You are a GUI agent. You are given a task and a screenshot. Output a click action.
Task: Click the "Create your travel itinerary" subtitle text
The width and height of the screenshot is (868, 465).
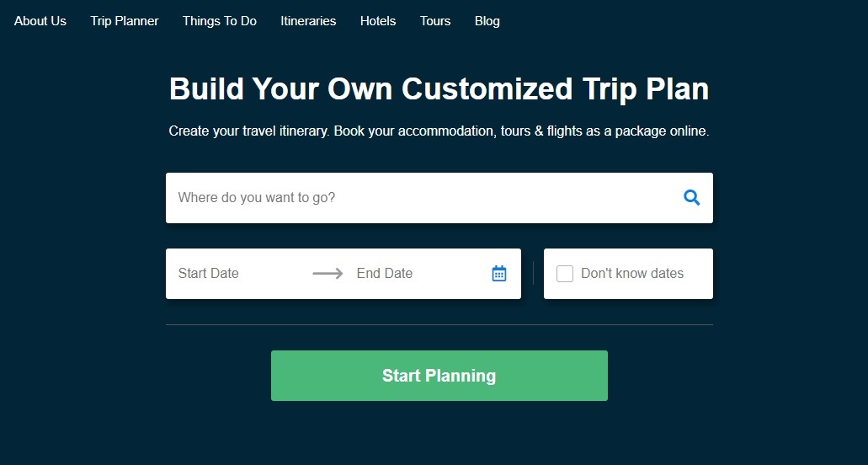click(x=439, y=131)
